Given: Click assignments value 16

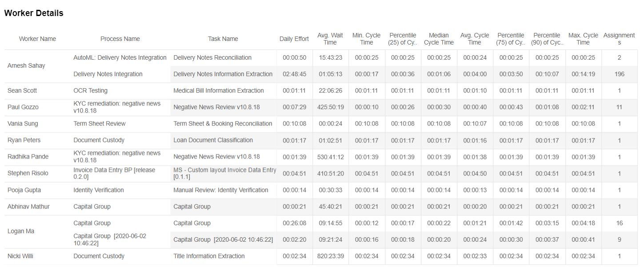Looking at the screenshot, I should (619, 223).
